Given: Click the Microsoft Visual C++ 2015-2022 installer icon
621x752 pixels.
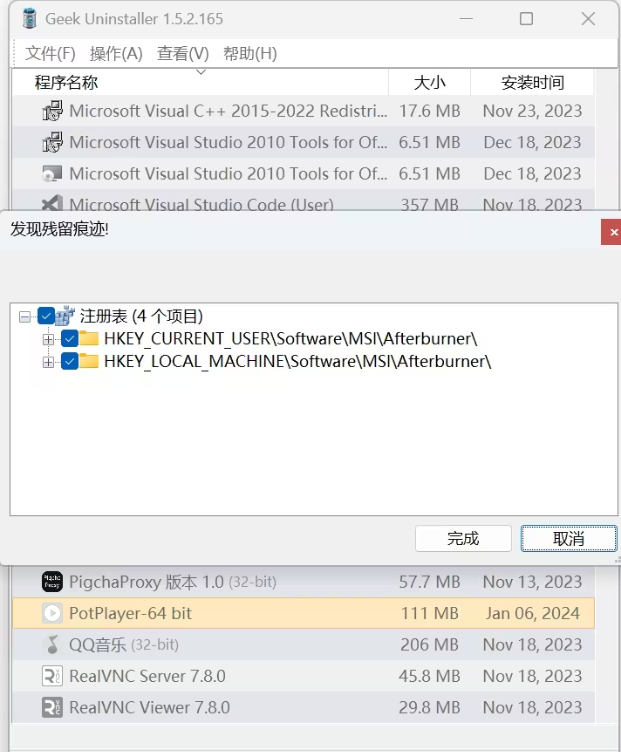Looking at the screenshot, I should 52,111.
